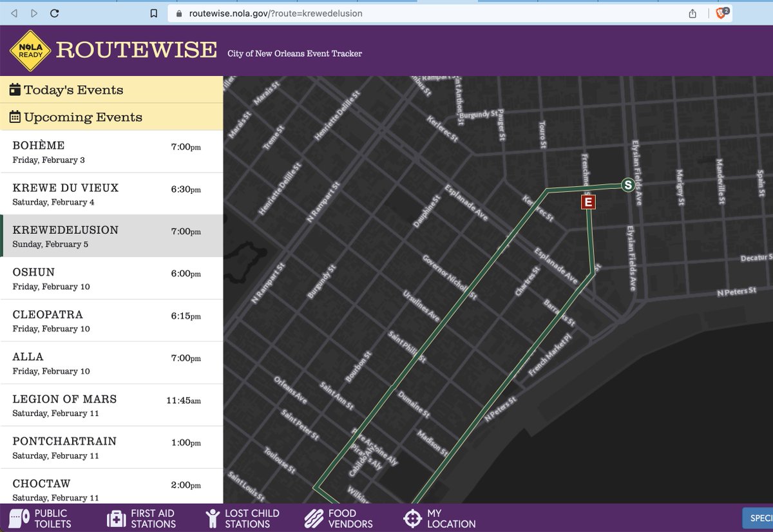The width and height of the screenshot is (773, 532).
Task: Reload the page with refresh icon
Action: 55,13
